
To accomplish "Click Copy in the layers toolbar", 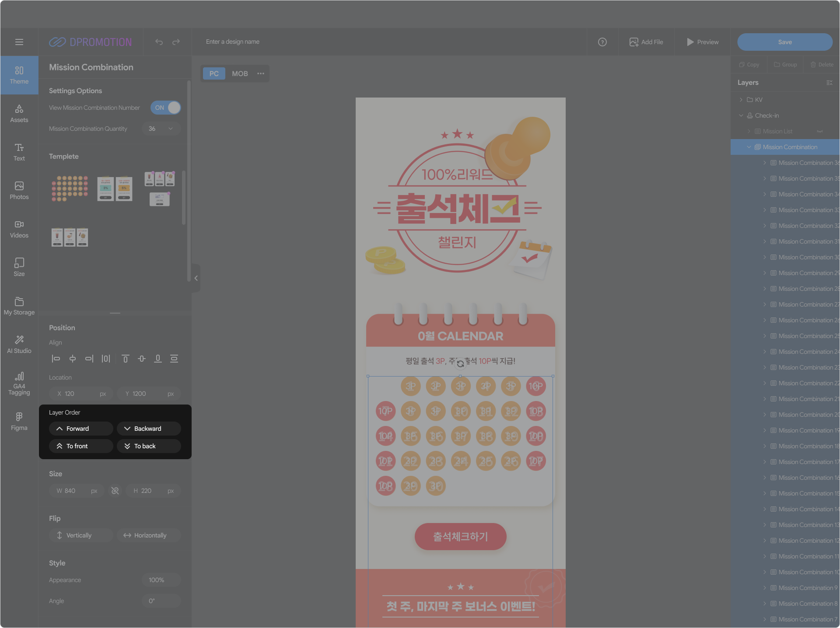I will (749, 64).
